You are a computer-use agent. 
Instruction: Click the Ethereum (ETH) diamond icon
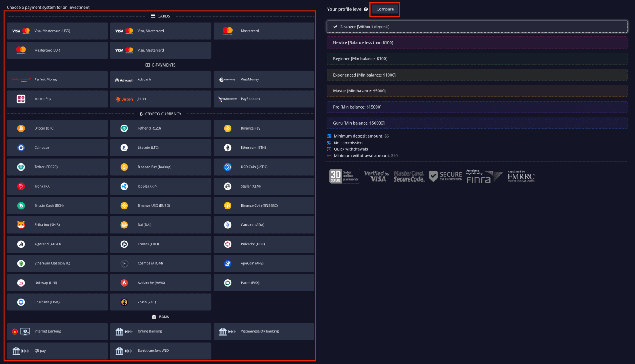(x=228, y=148)
